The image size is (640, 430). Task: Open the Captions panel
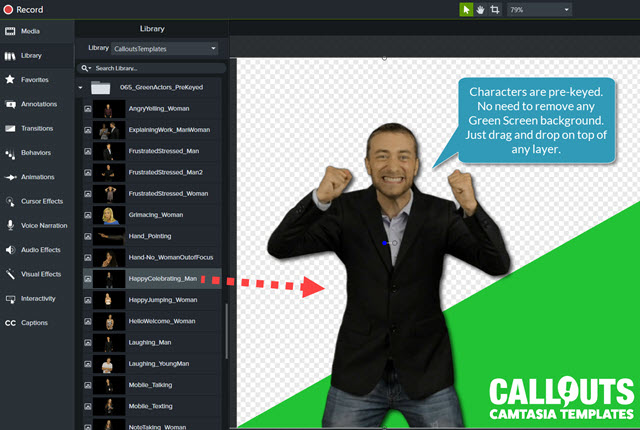coord(36,322)
